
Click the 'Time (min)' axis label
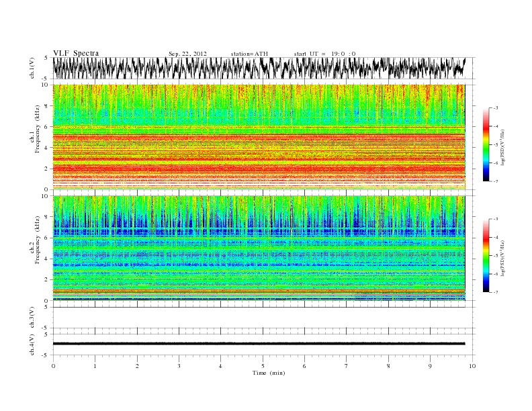269,373
